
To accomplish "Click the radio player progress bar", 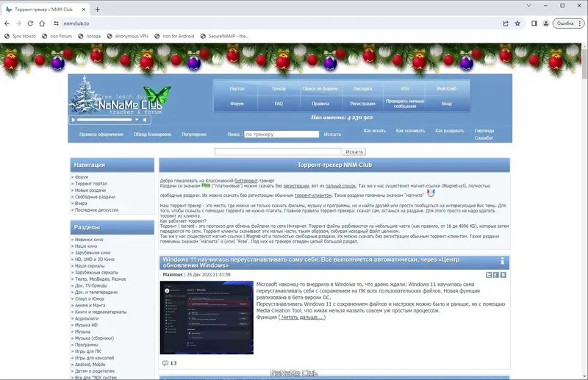I will [x=104, y=120].
